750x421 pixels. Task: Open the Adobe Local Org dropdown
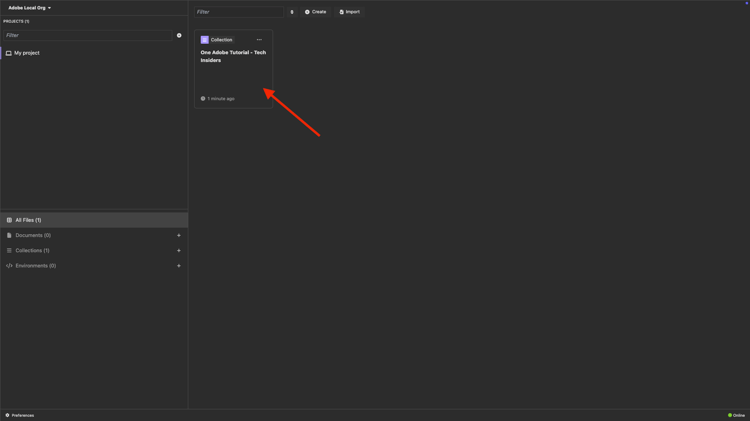tap(29, 8)
